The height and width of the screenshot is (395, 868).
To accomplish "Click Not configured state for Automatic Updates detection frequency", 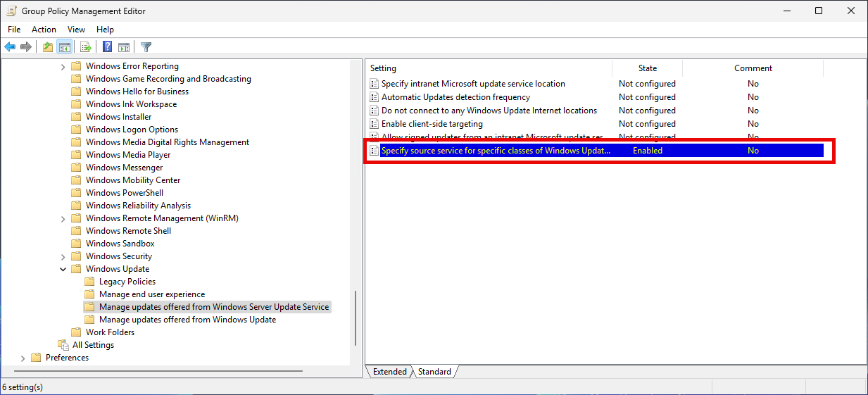I will point(647,97).
